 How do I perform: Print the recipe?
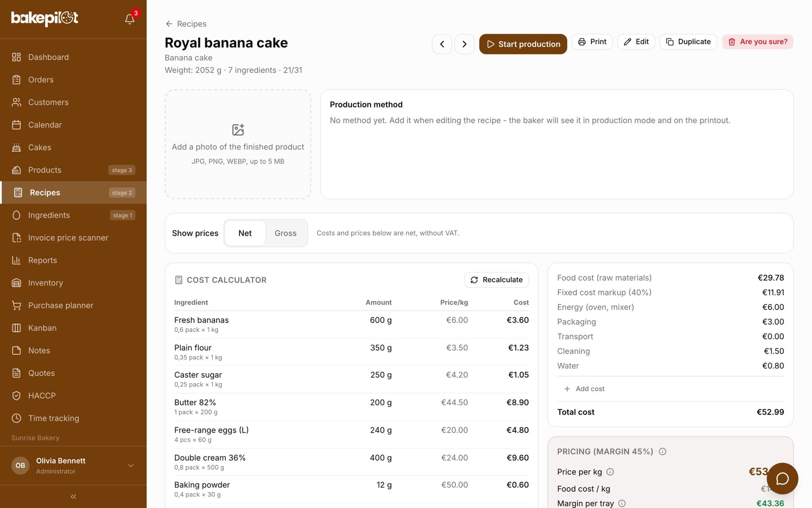[x=592, y=42]
